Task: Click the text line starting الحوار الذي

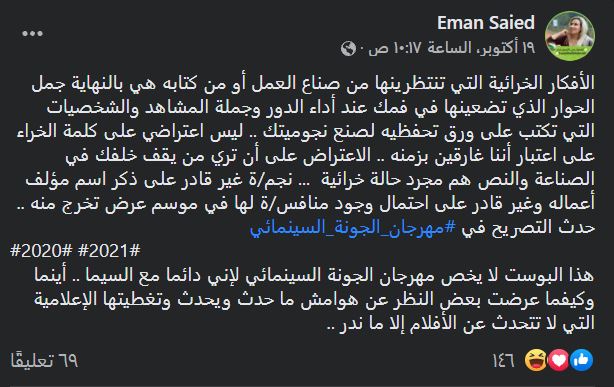Action: (x=321, y=107)
